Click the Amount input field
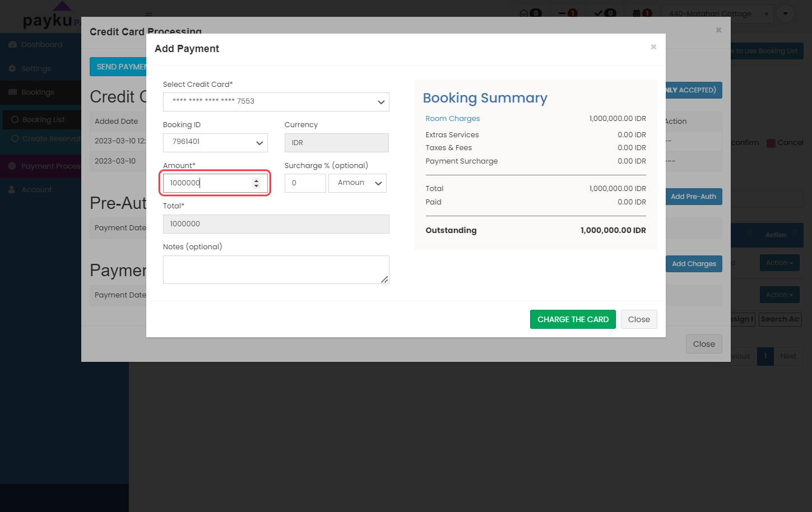The width and height of the screenshot is (812, 512). [x=215, y=183]
